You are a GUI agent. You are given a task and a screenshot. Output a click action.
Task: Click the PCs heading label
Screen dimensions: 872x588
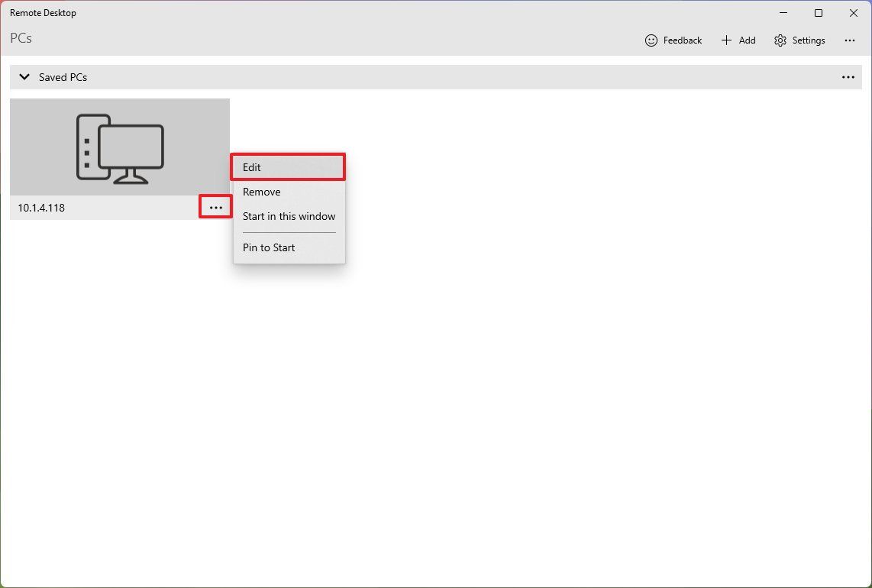point(21,37)
